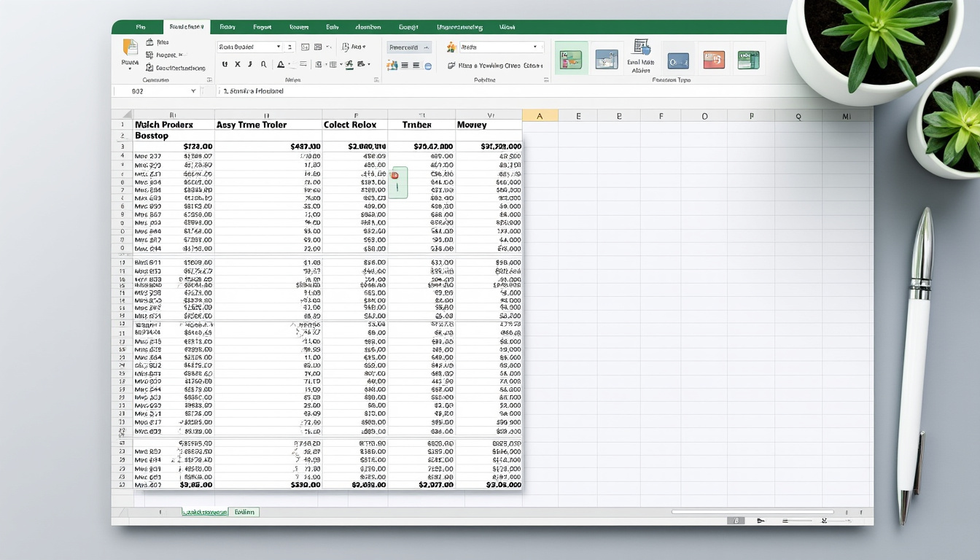Open the fourth ribbon tab labeled Fogent
The image size is (980, 560).
click(262, 27)
